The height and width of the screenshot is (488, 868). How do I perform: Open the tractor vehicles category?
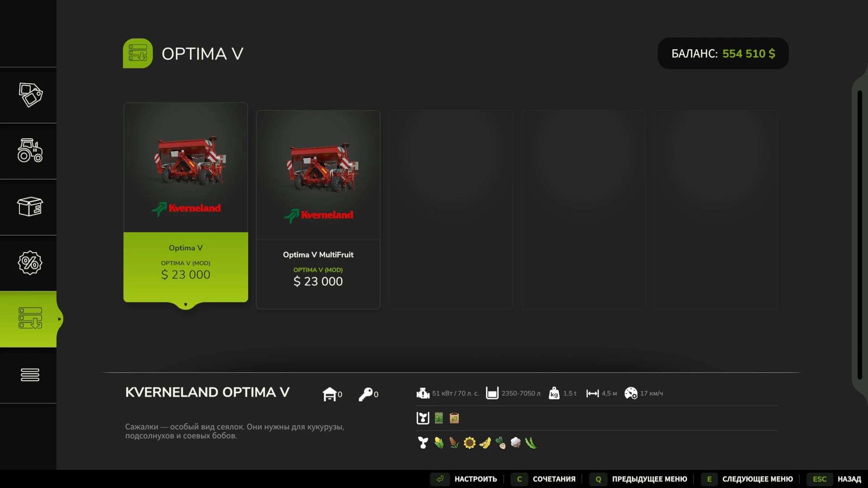pos(30,151)
